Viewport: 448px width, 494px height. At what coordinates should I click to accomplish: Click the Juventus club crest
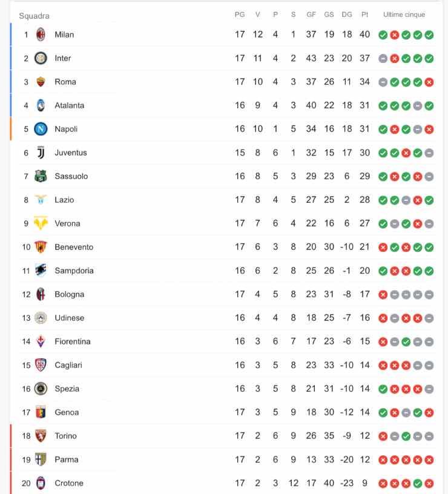41,153
